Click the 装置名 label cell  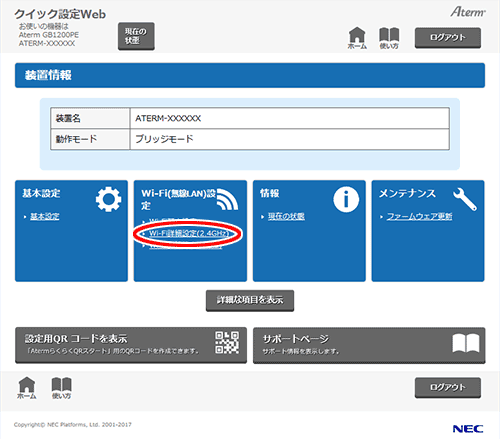pyautogui.click(x=90, y=118)
